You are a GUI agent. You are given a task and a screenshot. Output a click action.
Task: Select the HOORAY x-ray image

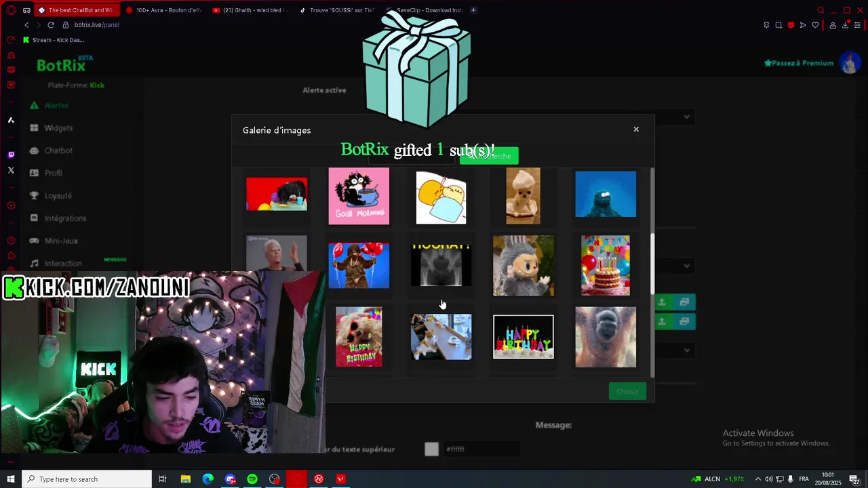pyautogui.click(x=441, y=264)
